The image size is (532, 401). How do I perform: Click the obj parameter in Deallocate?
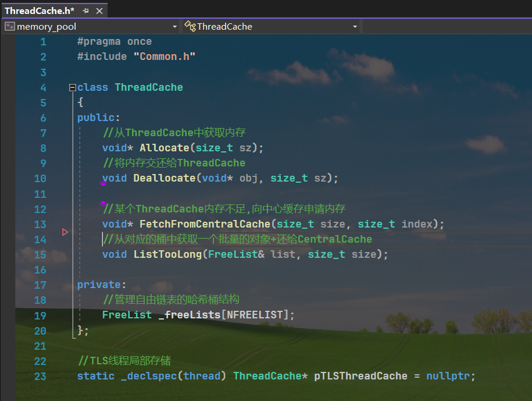(x=248, y=178)
